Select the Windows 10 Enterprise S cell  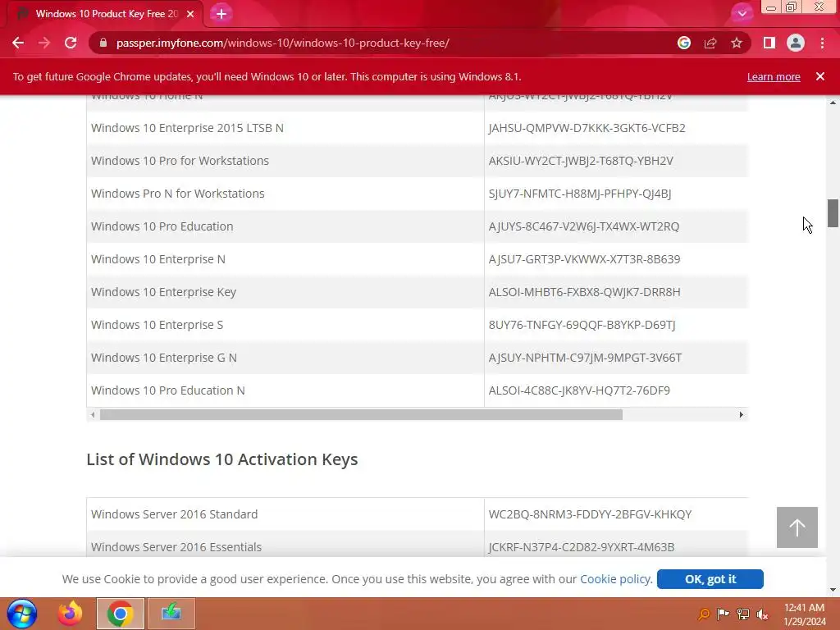click(x=285, y=325)
